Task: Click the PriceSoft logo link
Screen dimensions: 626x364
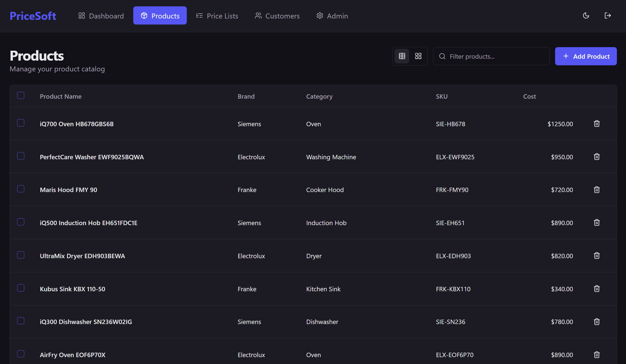Action: point(33,16)
